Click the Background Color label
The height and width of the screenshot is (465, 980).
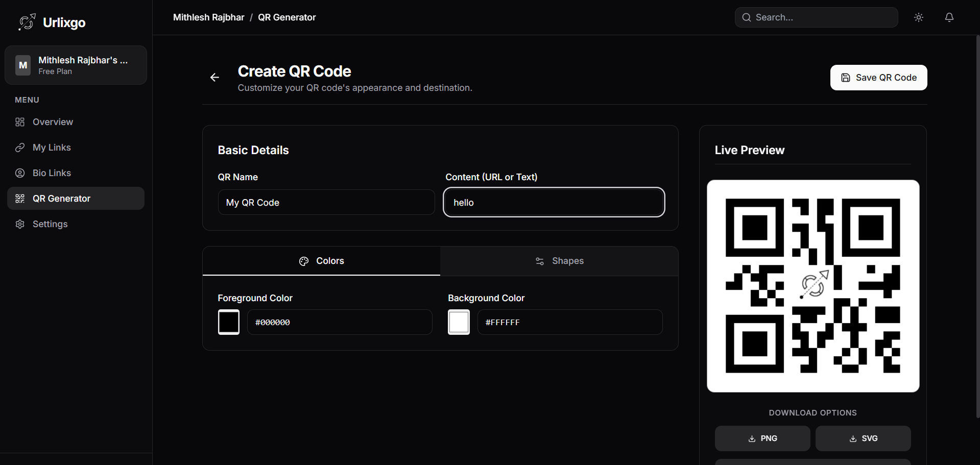[x=486, y=298]
